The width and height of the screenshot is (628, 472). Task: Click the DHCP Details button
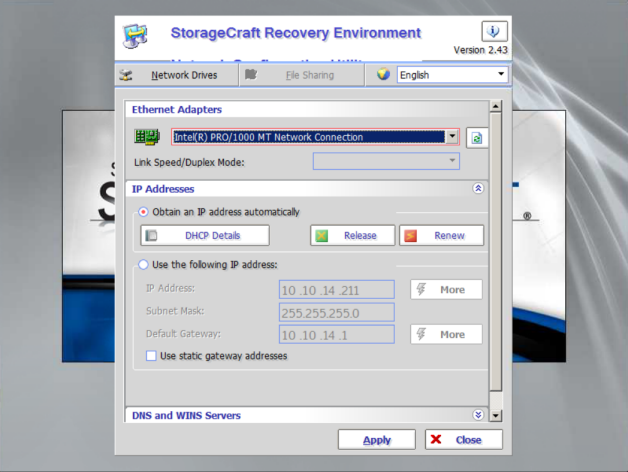(205, 235)
